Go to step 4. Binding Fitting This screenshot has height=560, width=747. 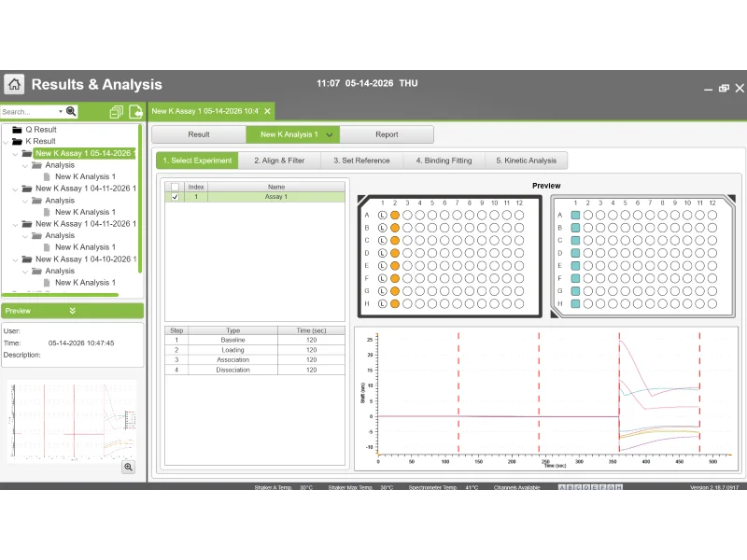[444, 161]
